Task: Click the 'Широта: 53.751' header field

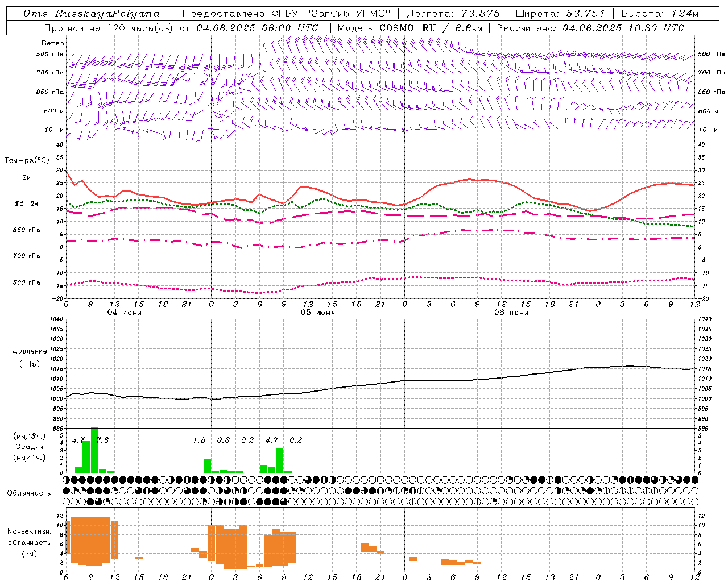Action: [x=560, y=14]
